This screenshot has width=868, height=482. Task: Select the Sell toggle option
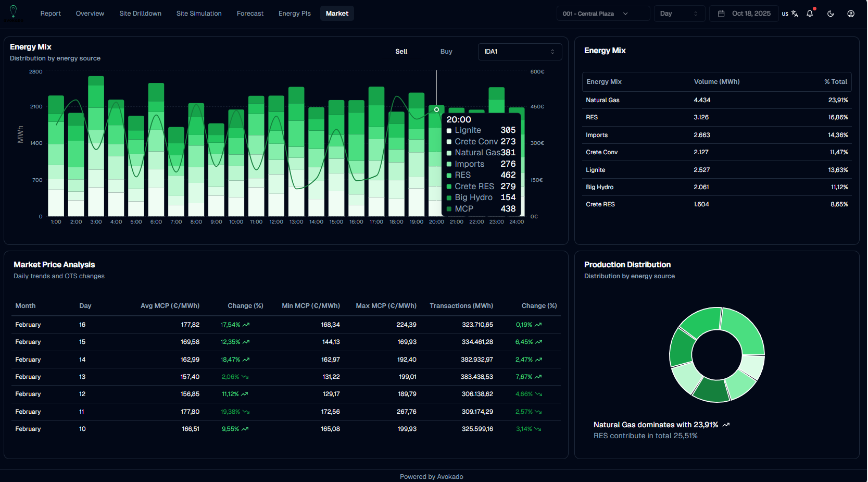(x=401, y=52)
